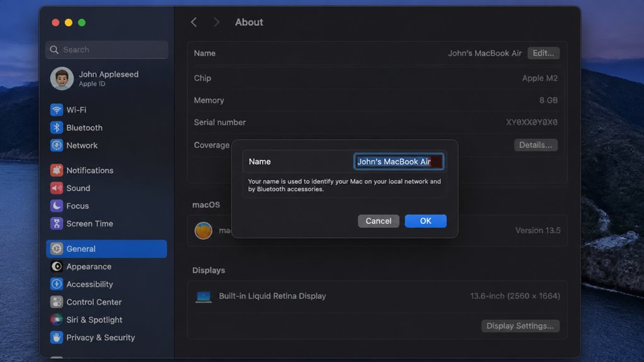Click the Siri & Spotlight icon
The width and height of the screenshot is (644, 362).
57,320
